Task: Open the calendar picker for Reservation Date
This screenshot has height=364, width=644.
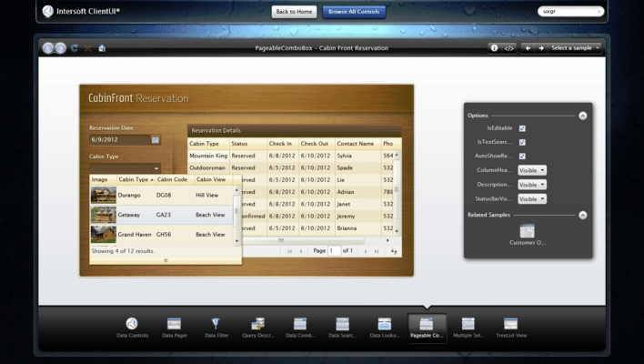Action: [156, 140]
